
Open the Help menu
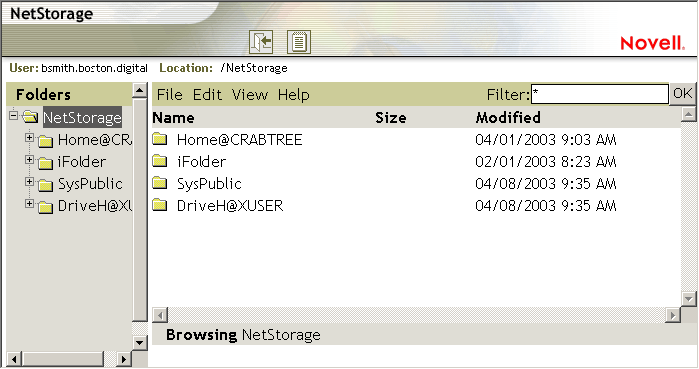click(x=293, y=94)
